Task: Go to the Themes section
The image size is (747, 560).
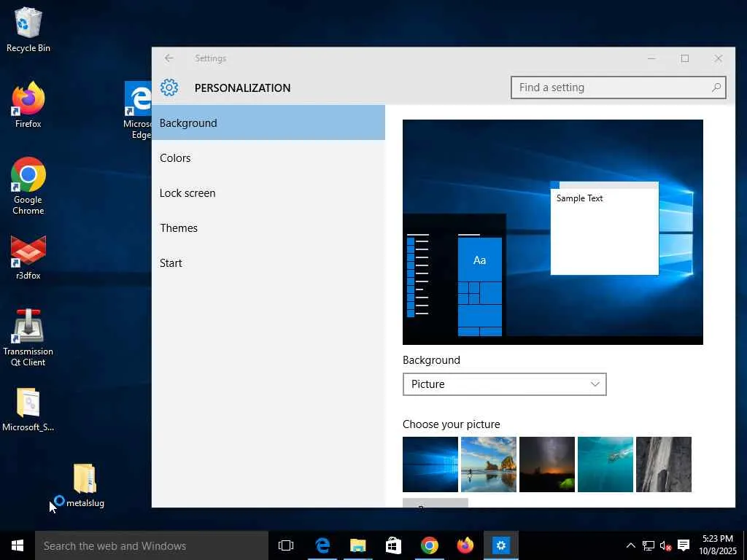Action: point(179,228)
